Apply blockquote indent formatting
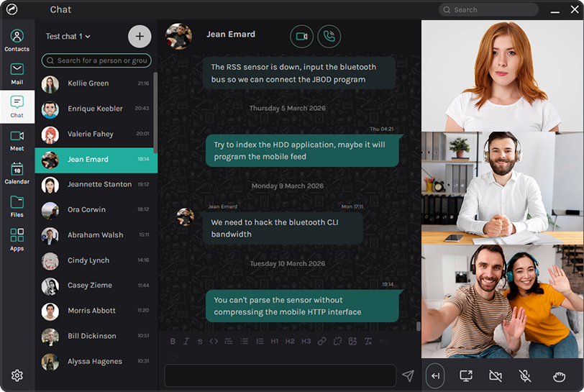Screen dimensions: 584x392 [x=229, y=341]
